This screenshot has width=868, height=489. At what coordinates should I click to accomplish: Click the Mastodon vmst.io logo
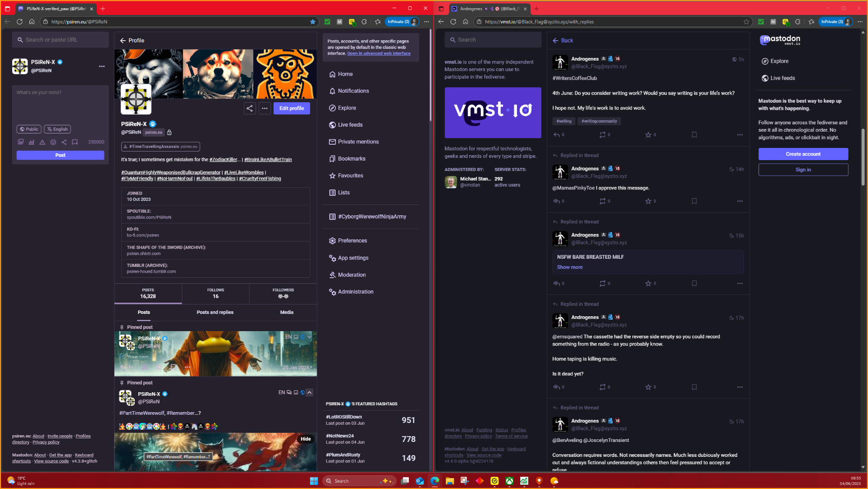pyautogui.click(x=780, y=40)
